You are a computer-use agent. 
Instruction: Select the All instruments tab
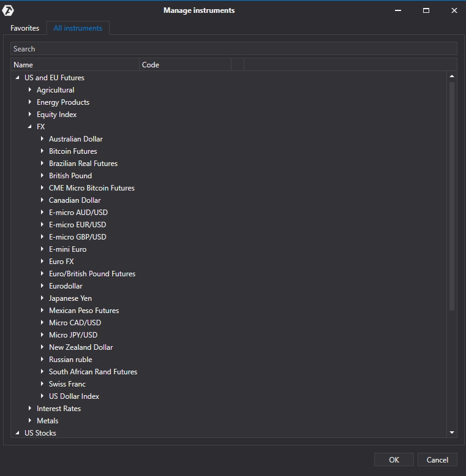click(x=78, y=28)
